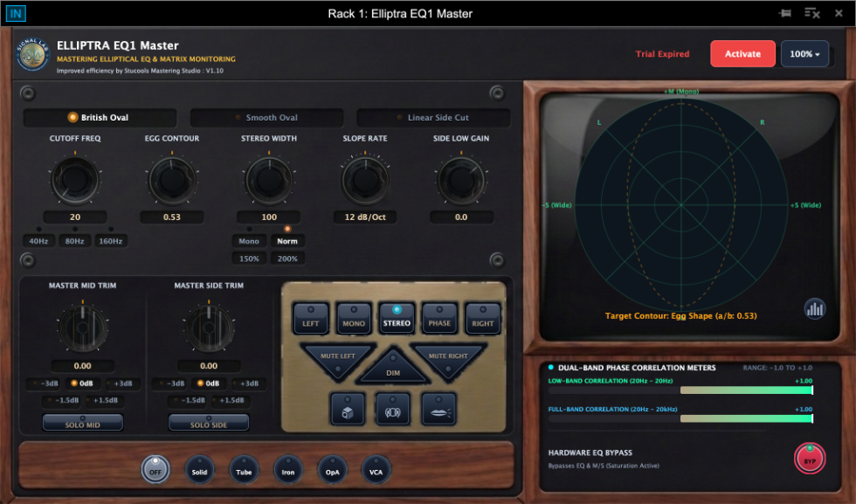
Task: Toggle Mute Left
Action: coord(338,360)
